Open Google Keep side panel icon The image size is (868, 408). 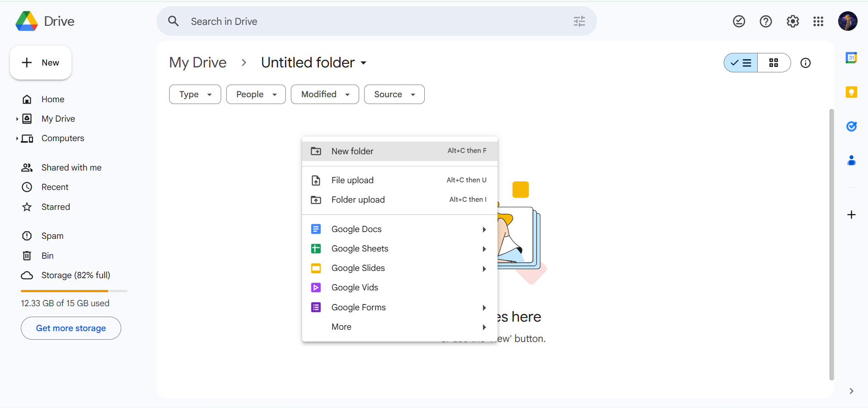point(851,92)
